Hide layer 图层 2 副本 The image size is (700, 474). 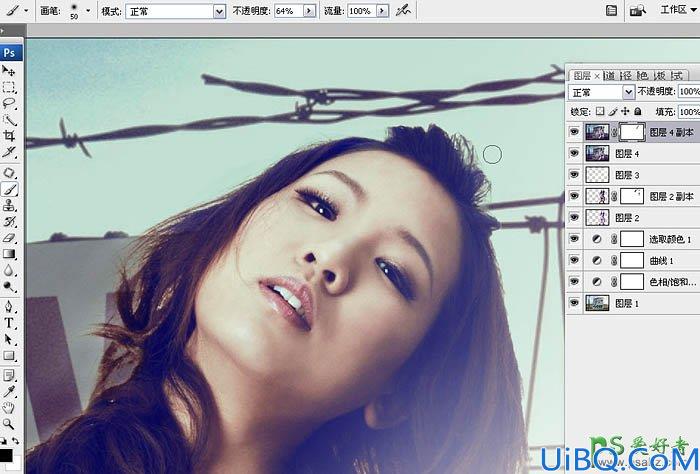click(x=574, y=196)
